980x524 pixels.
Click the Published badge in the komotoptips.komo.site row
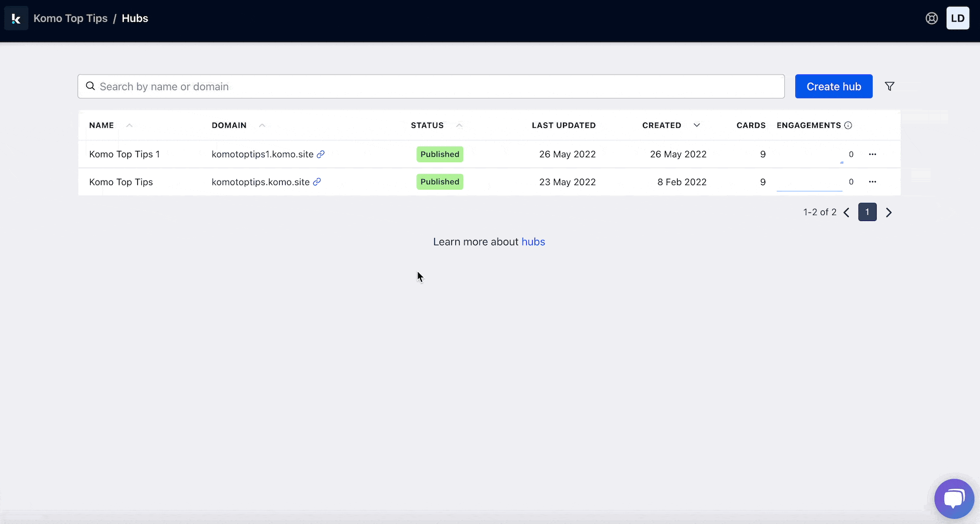[x=440, y=182]
